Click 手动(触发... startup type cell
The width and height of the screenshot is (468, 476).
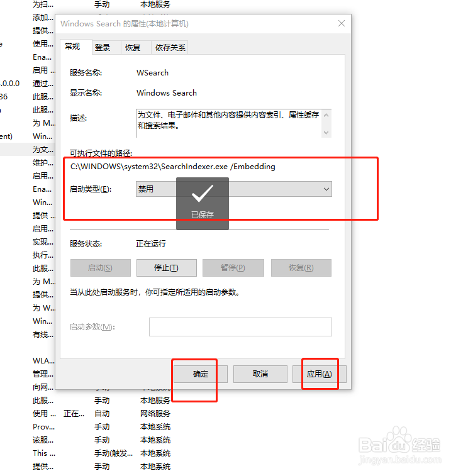(113, 453)
